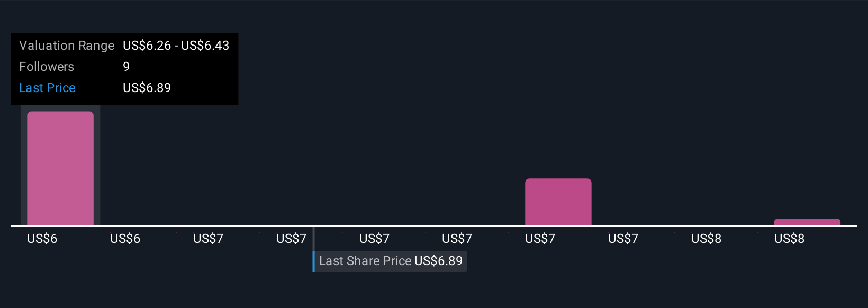Viewport: 868px width, 308px height.
Task: Select the medium-height pink bar
Action: click(558, 202)
